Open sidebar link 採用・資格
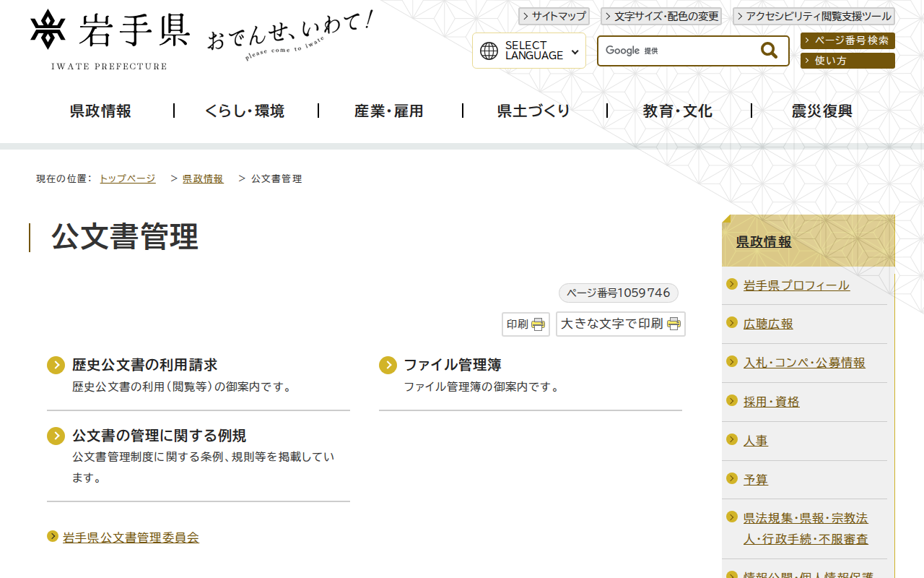 (x=772, y=402)
